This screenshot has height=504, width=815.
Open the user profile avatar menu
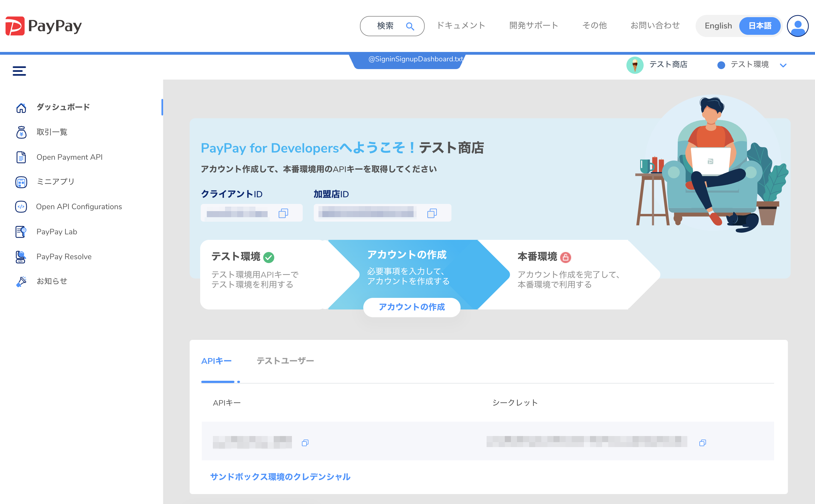click(x=797, y=26)
